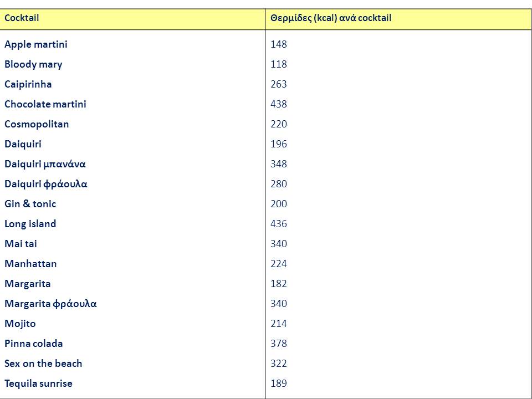Click the Manhattan row name
Viewport: 532px width, 399px height.
click(30, 264)
